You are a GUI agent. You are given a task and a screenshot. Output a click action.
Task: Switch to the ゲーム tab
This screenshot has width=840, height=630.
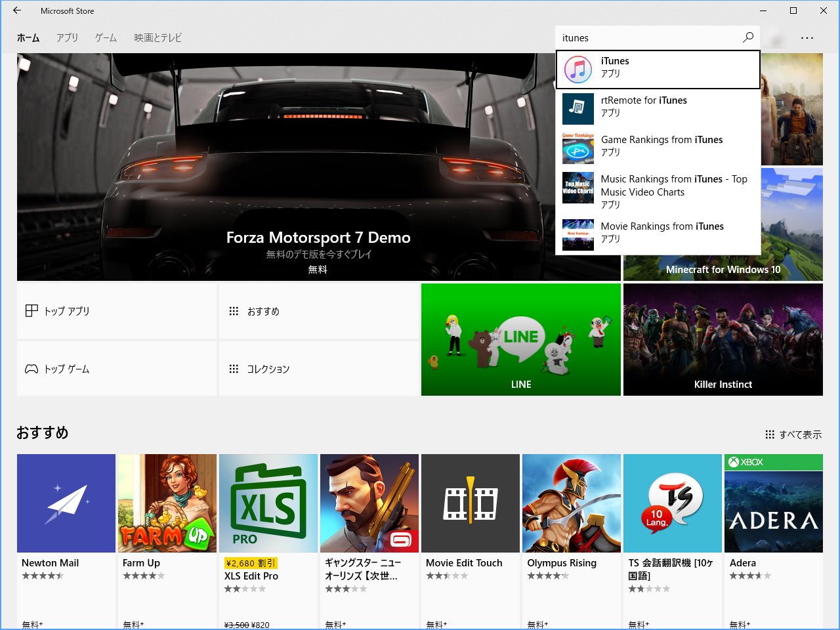tap(105, 37)
